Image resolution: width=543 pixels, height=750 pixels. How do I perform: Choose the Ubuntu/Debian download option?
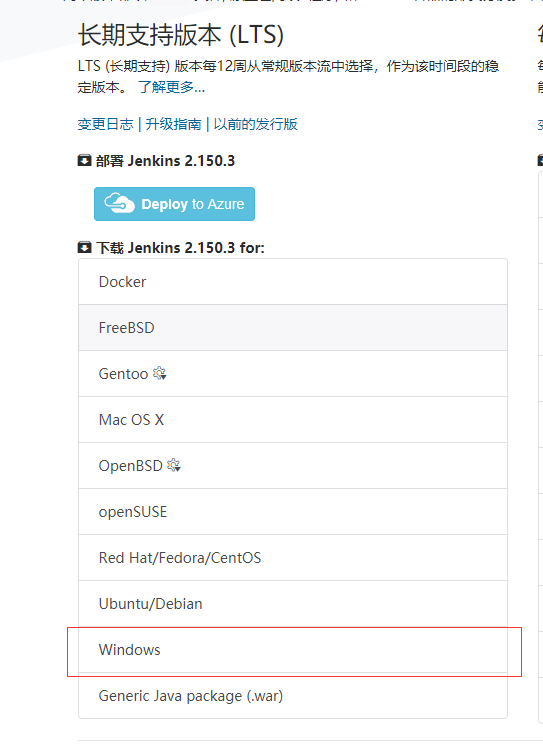click(x=293, y=604)
